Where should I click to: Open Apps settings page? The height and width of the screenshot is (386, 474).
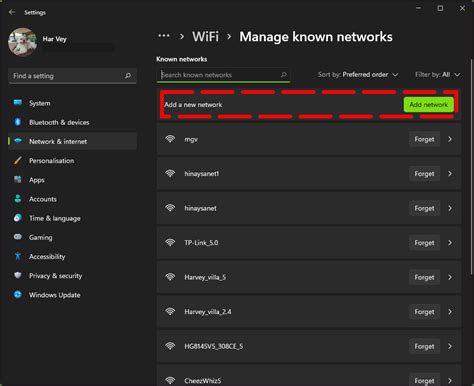tap(72, 180)
